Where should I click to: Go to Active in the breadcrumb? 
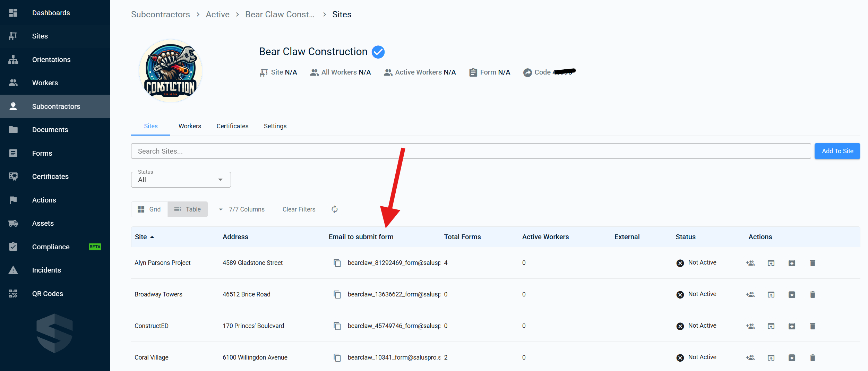coord(217,14)
